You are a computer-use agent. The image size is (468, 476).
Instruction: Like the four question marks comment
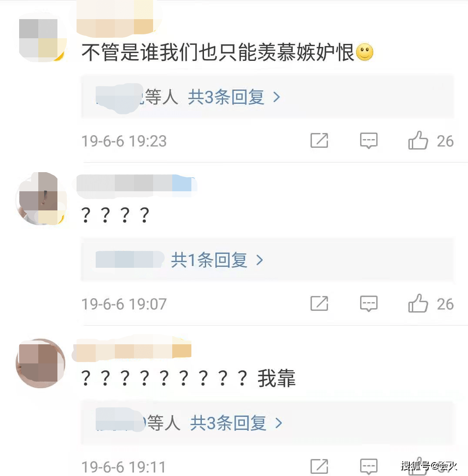click(418, 303)
